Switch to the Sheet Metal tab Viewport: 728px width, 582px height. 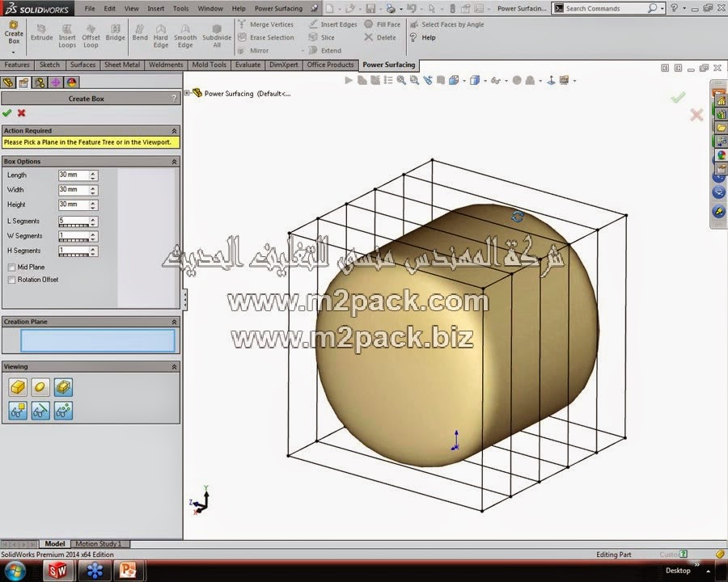pyautogui.click(x=122, y=65)
